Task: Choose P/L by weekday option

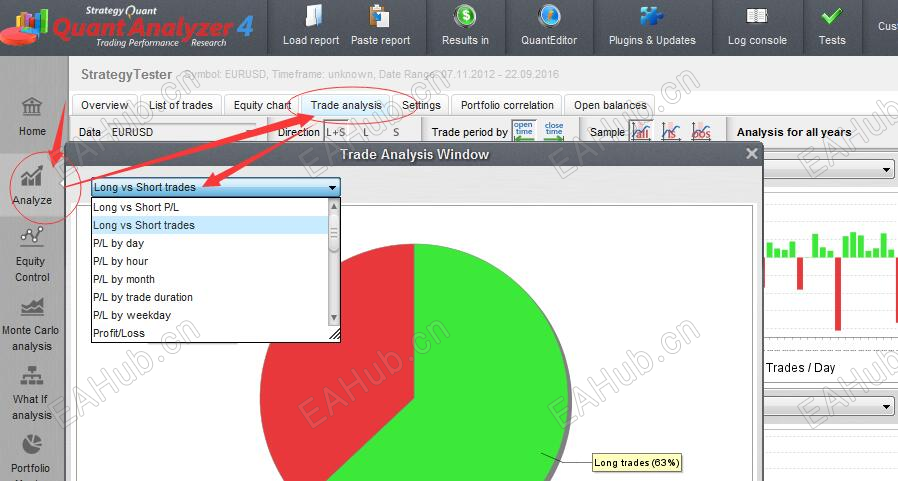Action: (210, 315)
